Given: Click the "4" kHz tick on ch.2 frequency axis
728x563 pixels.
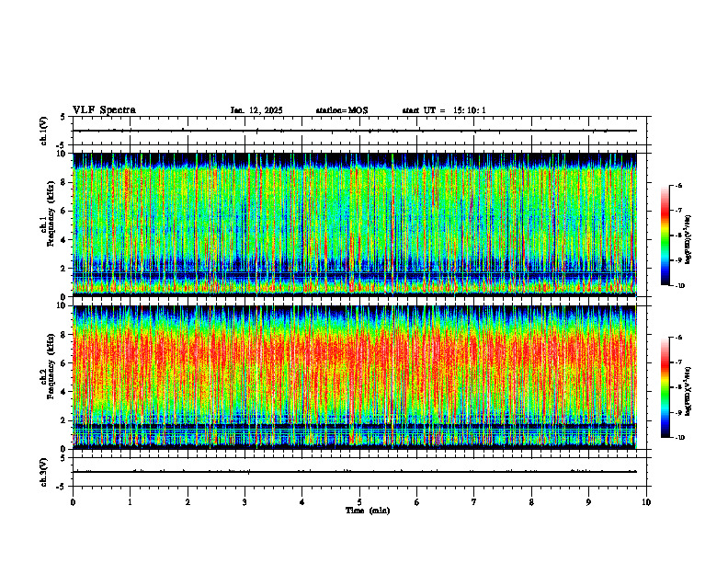Looking at the screenshot, I should [64, 392].
